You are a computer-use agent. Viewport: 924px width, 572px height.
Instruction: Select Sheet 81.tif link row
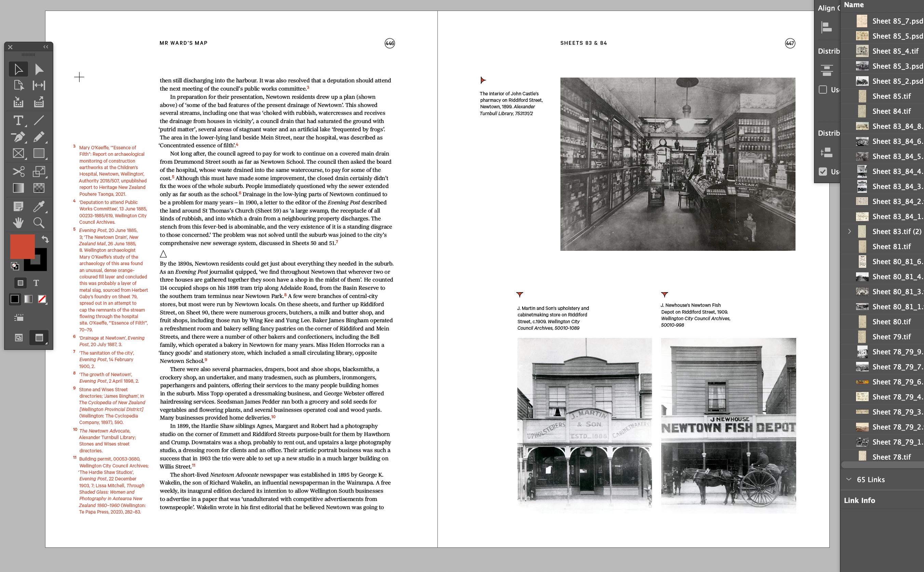(x=882, y=246)
